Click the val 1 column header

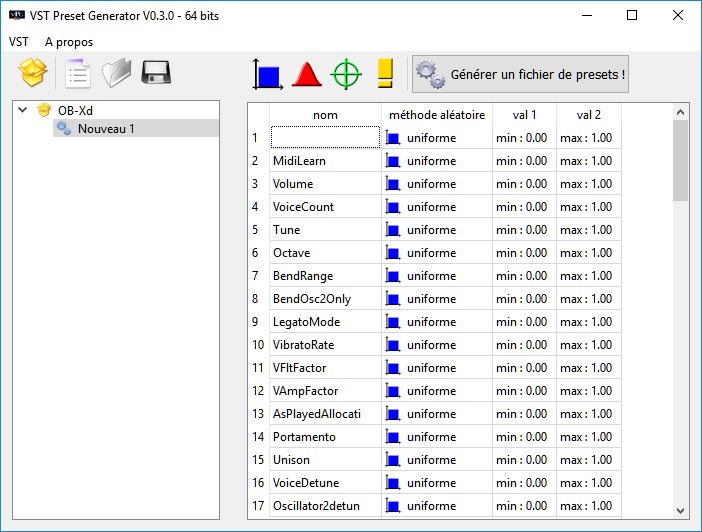[524, 115]
